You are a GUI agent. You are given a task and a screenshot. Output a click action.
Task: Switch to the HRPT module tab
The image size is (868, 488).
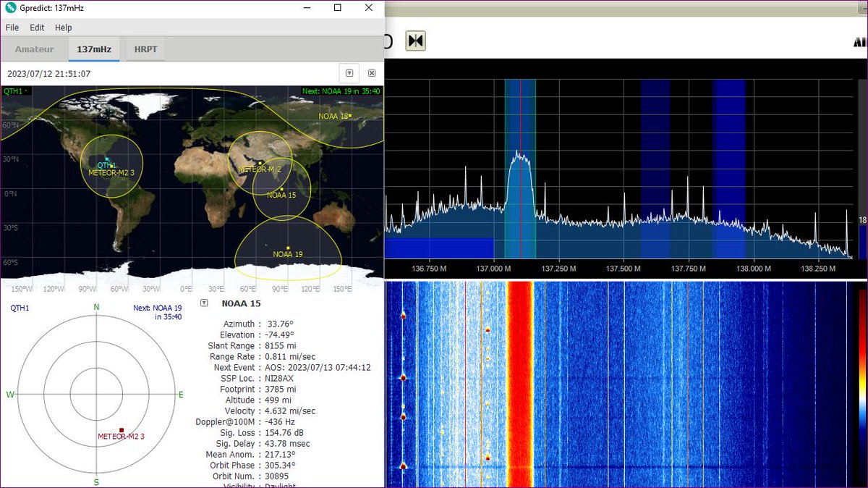[x=145, y=49]
